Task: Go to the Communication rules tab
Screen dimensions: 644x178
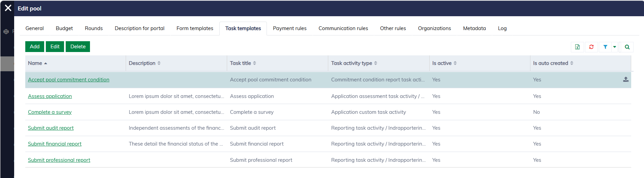Action: (343, 28)
